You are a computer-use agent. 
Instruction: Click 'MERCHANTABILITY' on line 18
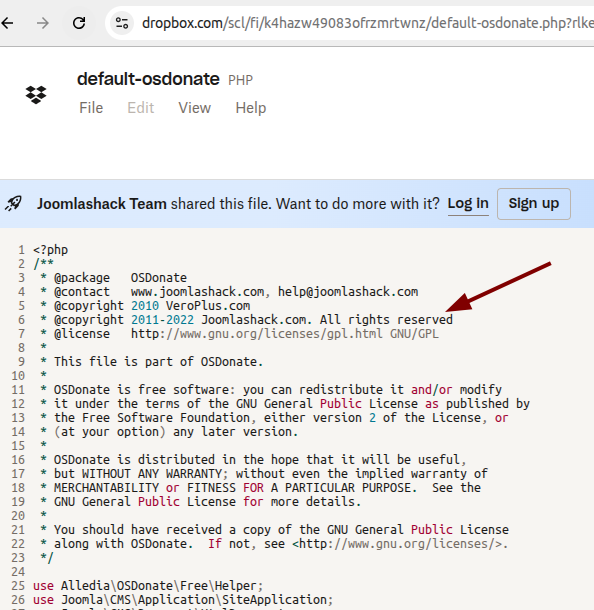click(107, 488)
